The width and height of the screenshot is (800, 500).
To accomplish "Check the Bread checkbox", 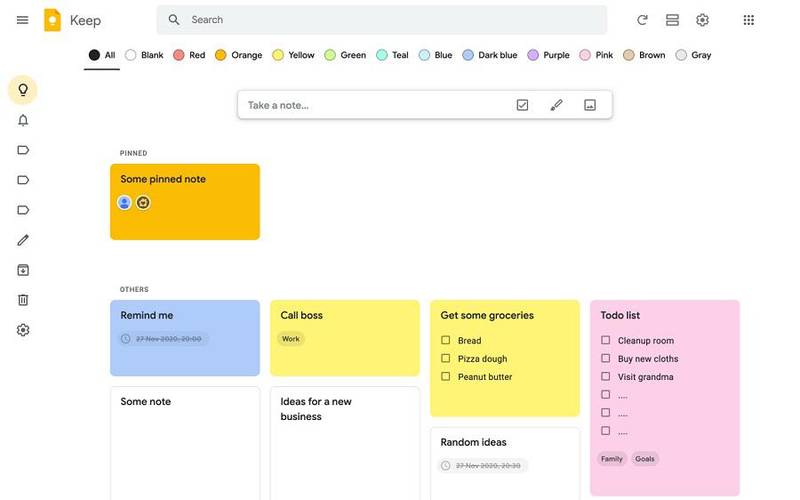I will click(x=445, y=340).
